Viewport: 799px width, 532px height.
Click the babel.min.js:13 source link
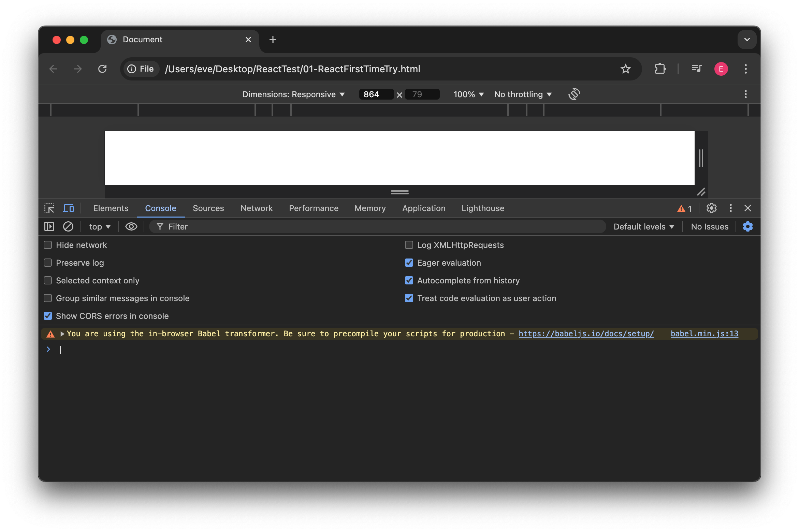coord(704,334)
